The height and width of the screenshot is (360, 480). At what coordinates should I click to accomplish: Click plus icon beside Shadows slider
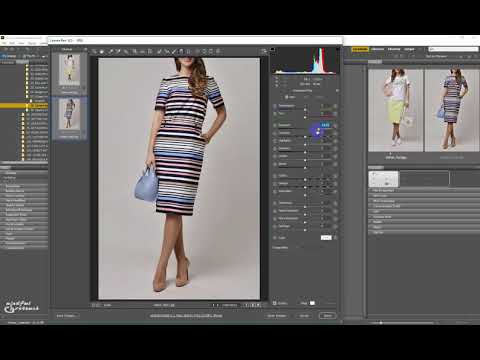[x=335, y=148]
